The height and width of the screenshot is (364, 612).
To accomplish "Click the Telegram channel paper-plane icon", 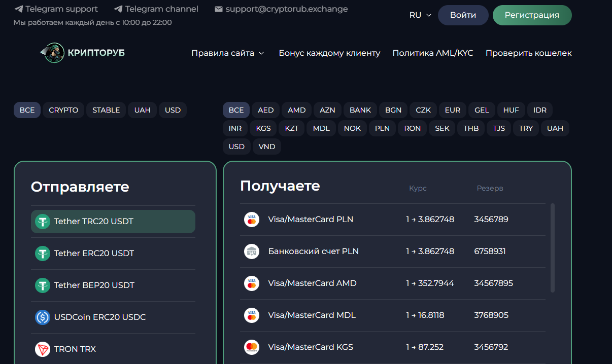I will [118, 9].
